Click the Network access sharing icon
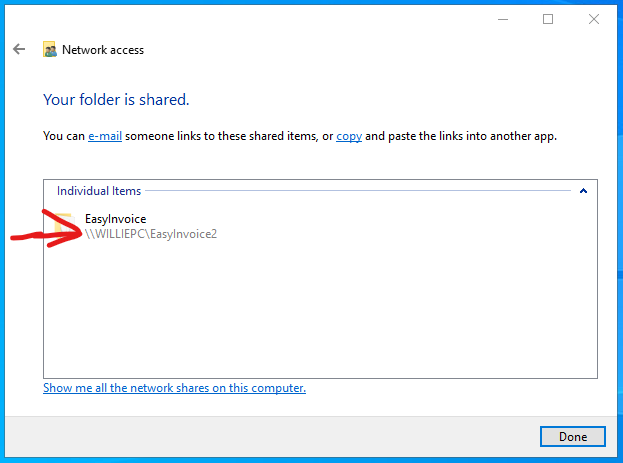 (x=49, y=50)
